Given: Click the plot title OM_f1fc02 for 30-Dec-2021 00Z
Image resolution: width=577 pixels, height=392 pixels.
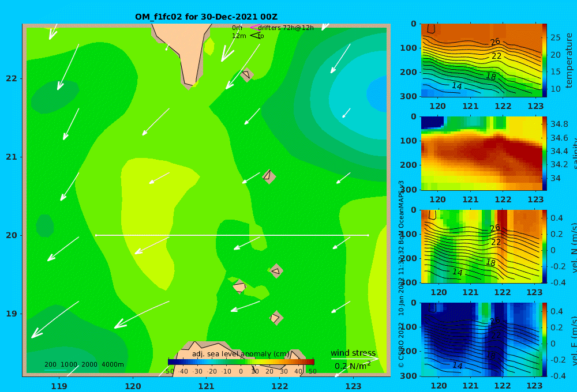Looking at the screenshot, I should (x=206, y=17).
